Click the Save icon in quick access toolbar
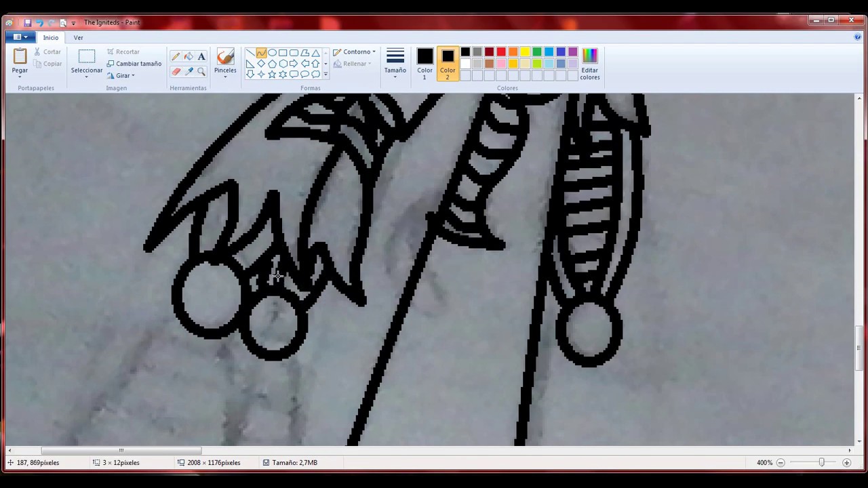 [x=28, y=22]
